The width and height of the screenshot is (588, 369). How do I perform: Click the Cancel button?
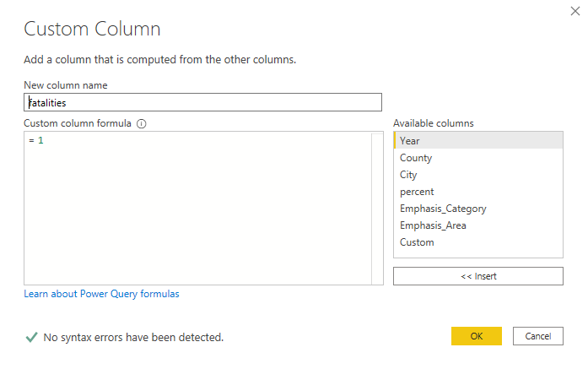click(537, 336)
